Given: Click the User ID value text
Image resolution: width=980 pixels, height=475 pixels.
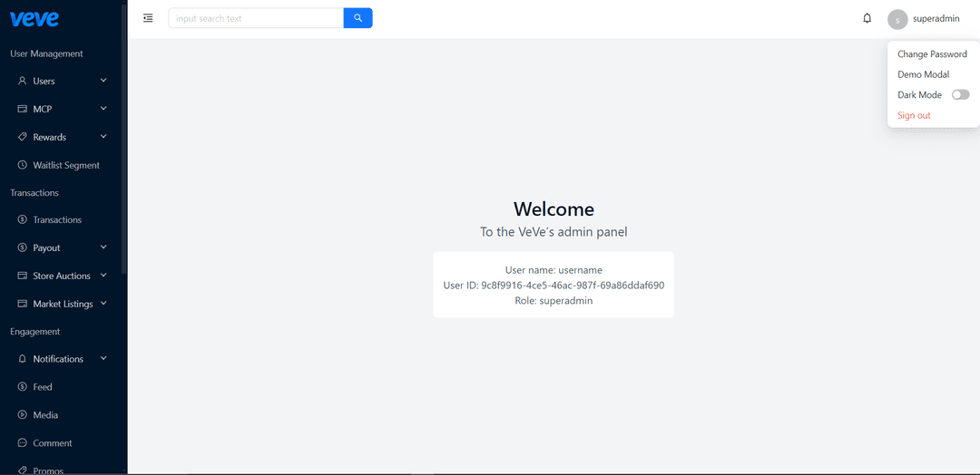Looking at the screenshot, I should [573, 286].
